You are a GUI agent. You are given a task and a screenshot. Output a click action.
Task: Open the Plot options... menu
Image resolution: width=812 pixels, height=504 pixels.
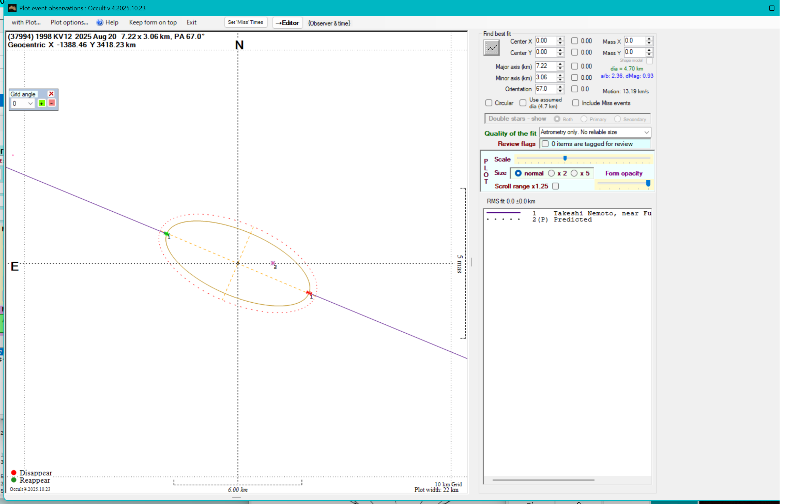tap(69, 22)
